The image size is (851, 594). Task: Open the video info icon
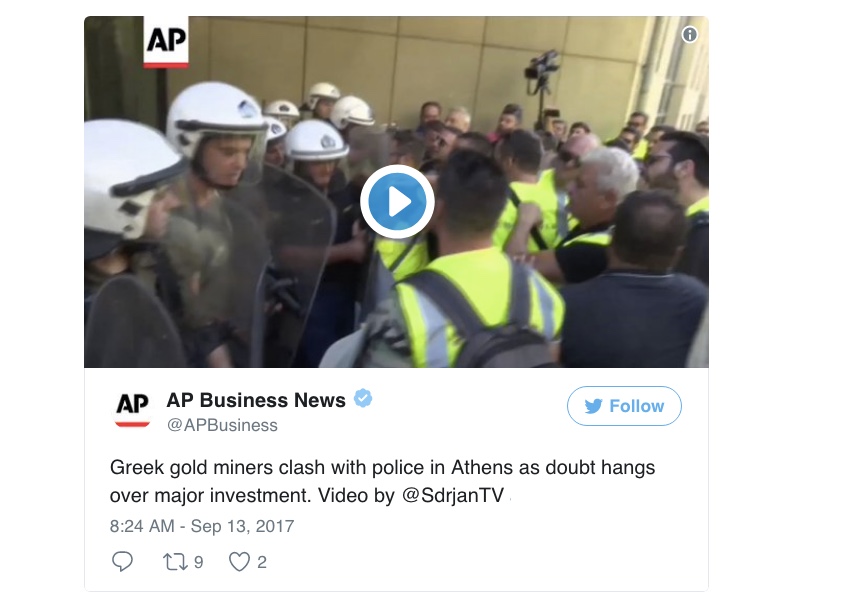689,35
